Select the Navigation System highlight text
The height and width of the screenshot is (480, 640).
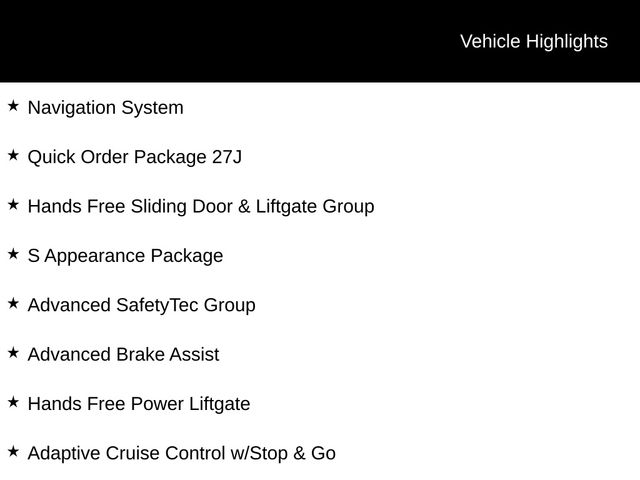[x=105, y=108]
